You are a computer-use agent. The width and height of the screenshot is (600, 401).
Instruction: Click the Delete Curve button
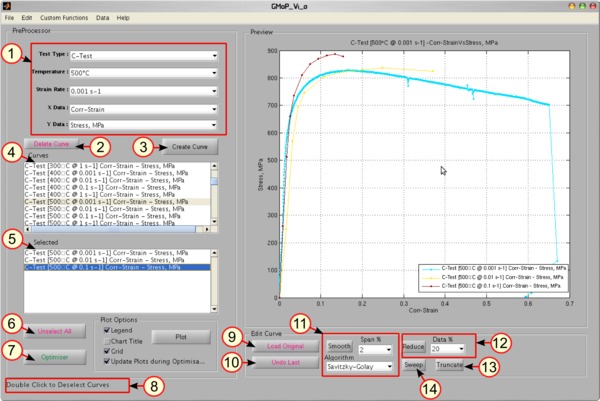[51, 144]
